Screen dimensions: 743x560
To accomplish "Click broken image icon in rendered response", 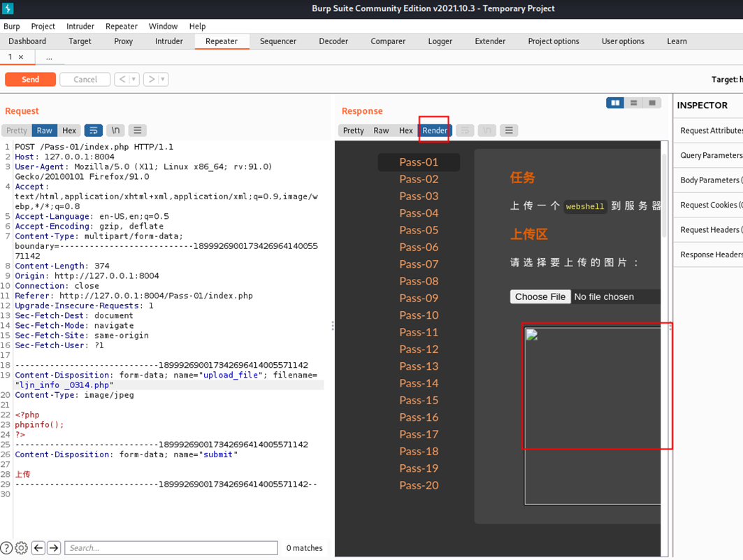I will click(532, 335).
